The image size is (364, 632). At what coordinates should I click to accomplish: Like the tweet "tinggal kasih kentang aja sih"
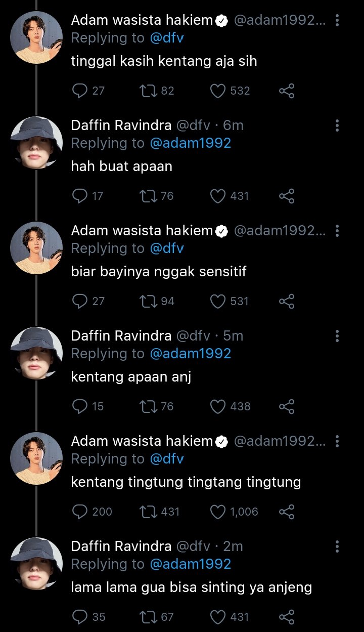217,91
